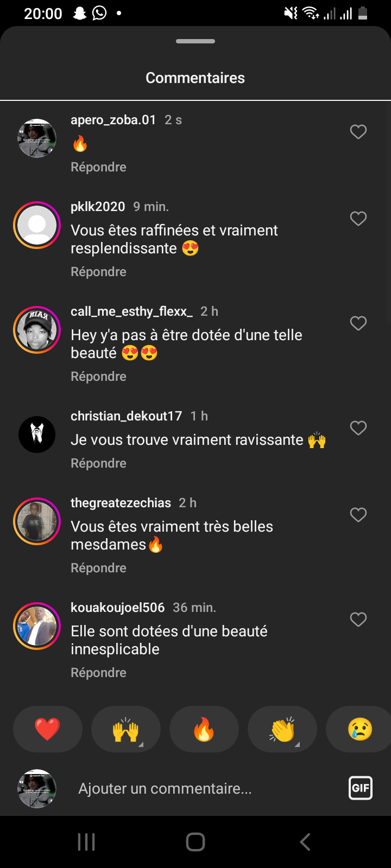Focus the 'Ajouter un commentaire...' field
The width and height of the screenshot is (391, 868).
point(206,789)
